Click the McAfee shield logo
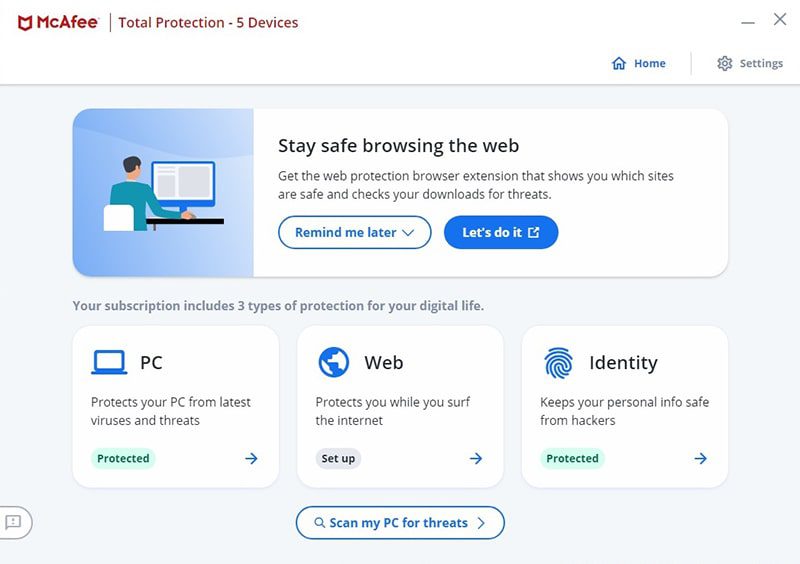800x564 pixels. coord(26,22)
